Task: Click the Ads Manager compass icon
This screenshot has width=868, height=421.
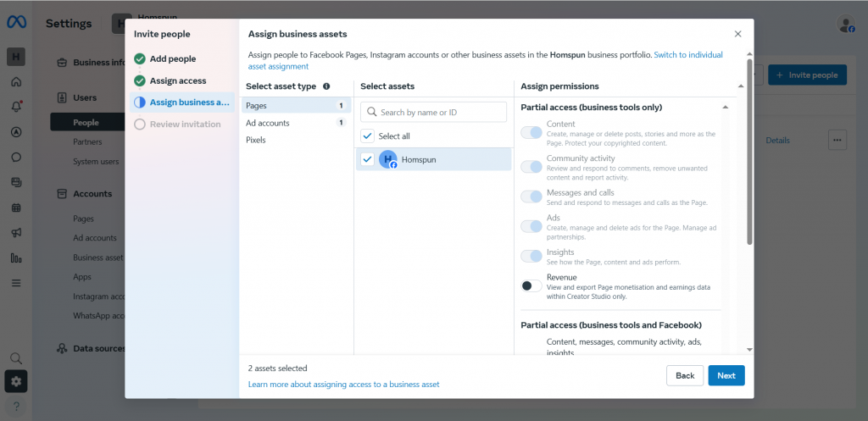Action: 16,131
